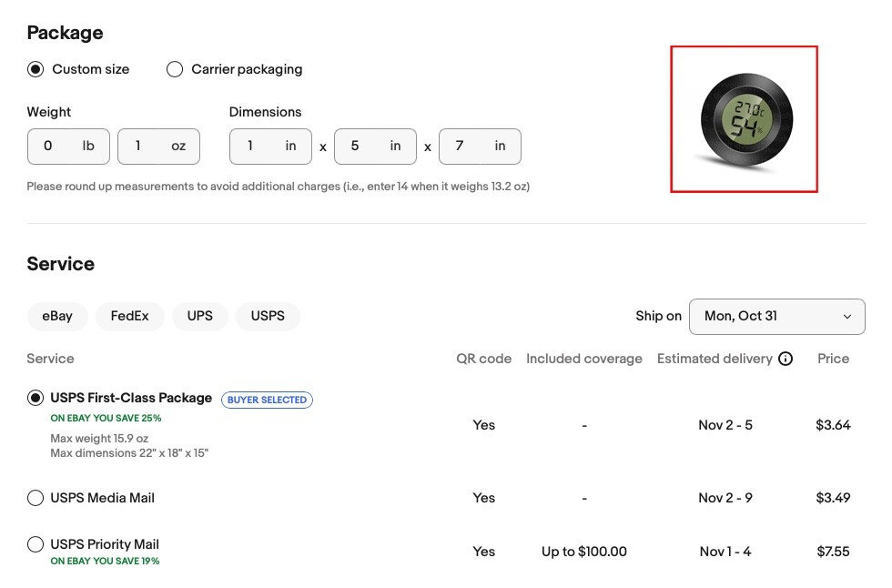Click the Price column header
The image size is (892, 588).
(833, 359)
